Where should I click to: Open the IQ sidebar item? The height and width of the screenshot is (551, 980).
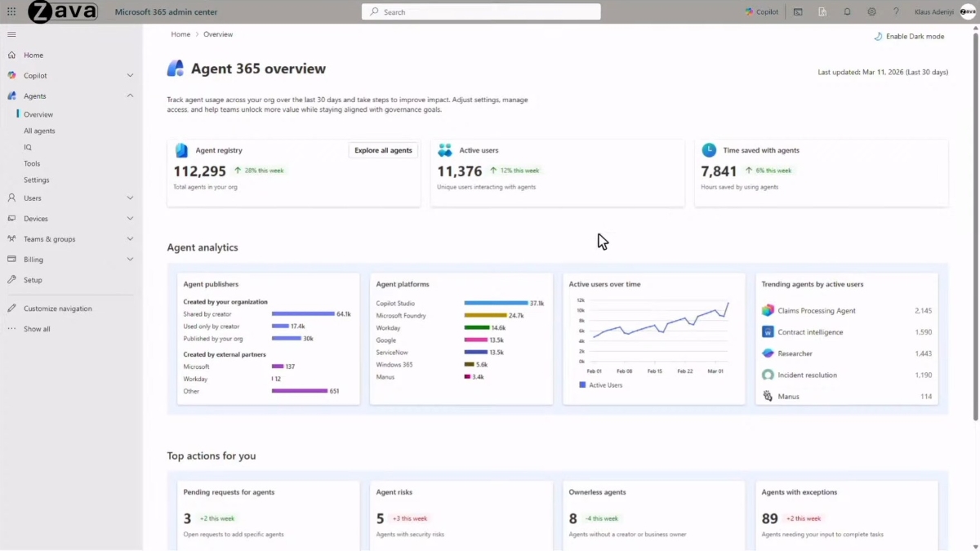[28, 148]
